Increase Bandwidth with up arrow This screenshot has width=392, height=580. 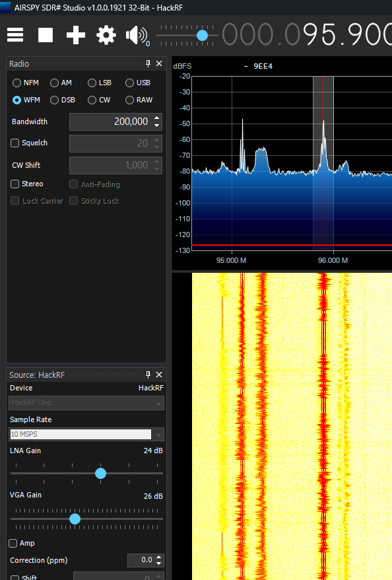(x=157, y=118)
